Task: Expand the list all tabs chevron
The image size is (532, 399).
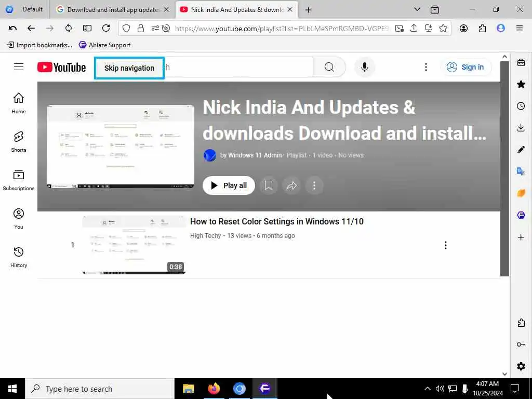Action: tap(417, 9)
